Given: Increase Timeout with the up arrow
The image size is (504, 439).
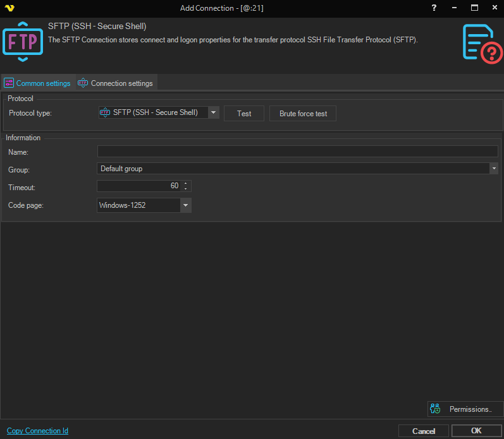Looking at the screenshot, I should click(x=185, y=184).
